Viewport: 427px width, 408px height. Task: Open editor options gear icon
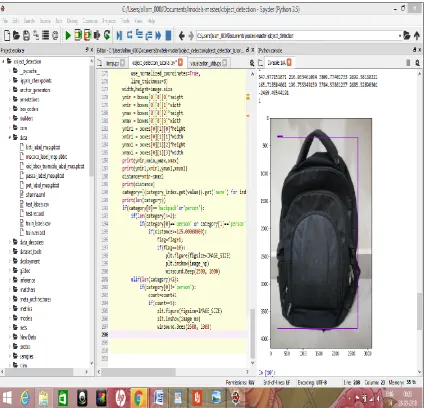tap(252, 63)
